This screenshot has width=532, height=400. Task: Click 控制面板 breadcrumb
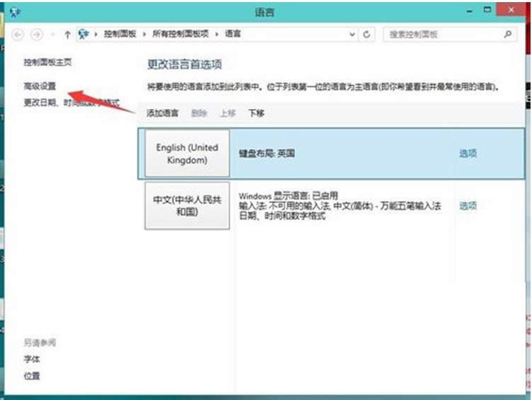click(x=120, y=34)
